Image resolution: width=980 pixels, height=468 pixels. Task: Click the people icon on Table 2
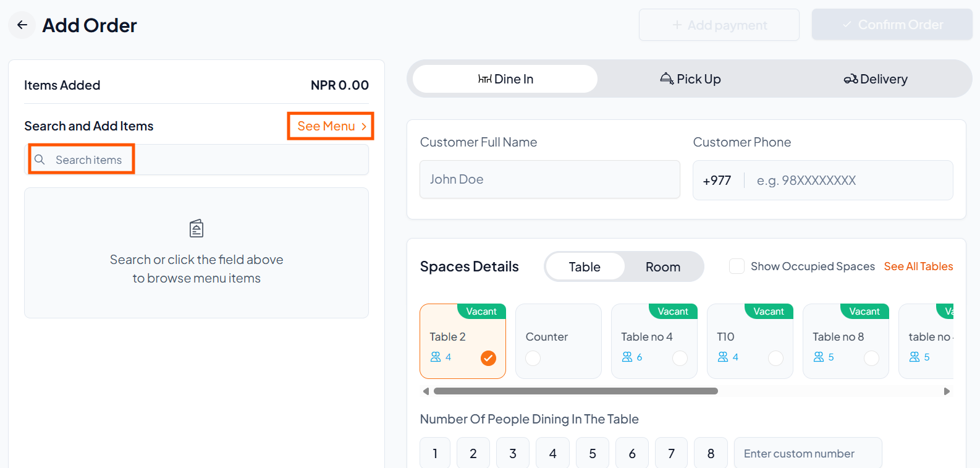(x=436, y=357)
